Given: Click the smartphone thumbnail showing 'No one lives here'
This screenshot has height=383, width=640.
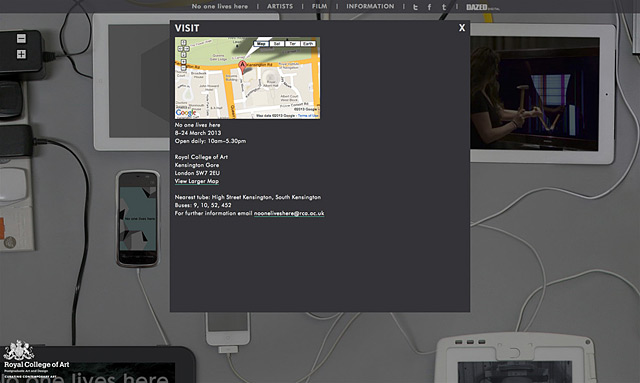Looking at the screenshot, I should [138, 218].
